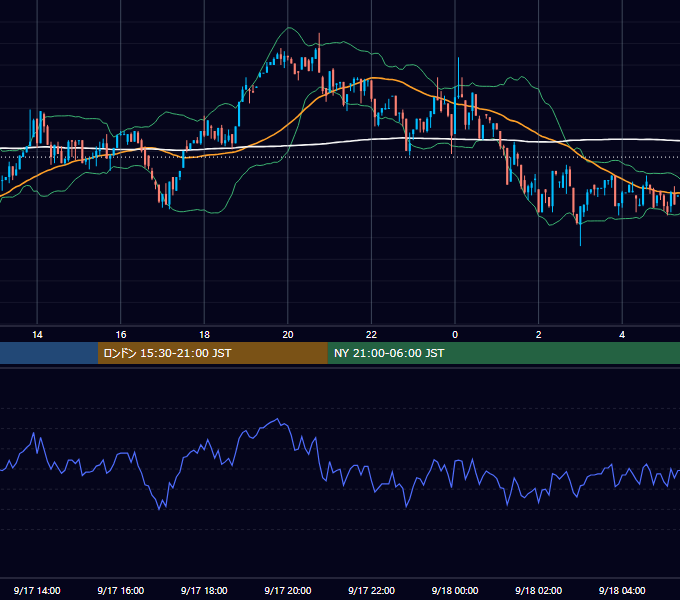The width and height of the screenshot is (680, 600).
Task: Click the 9/17 14:00 date label
Action: tap(37, 590)
